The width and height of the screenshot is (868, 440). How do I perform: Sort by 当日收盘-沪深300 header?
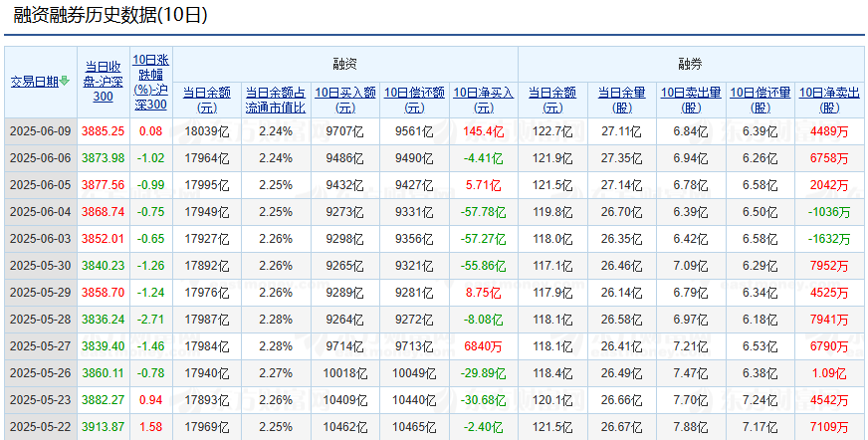pos(103,82)
